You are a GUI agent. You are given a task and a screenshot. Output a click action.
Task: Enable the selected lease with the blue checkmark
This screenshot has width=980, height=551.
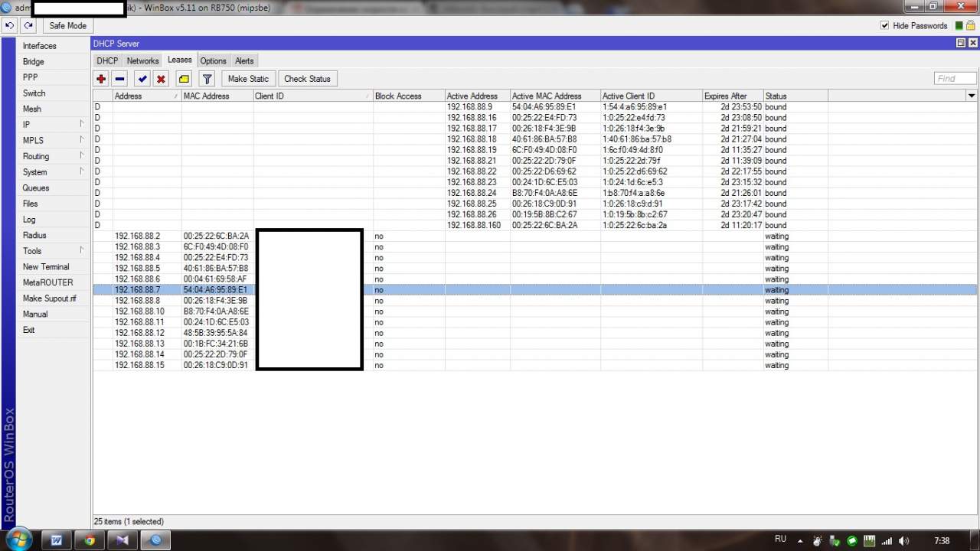(142, 79)
